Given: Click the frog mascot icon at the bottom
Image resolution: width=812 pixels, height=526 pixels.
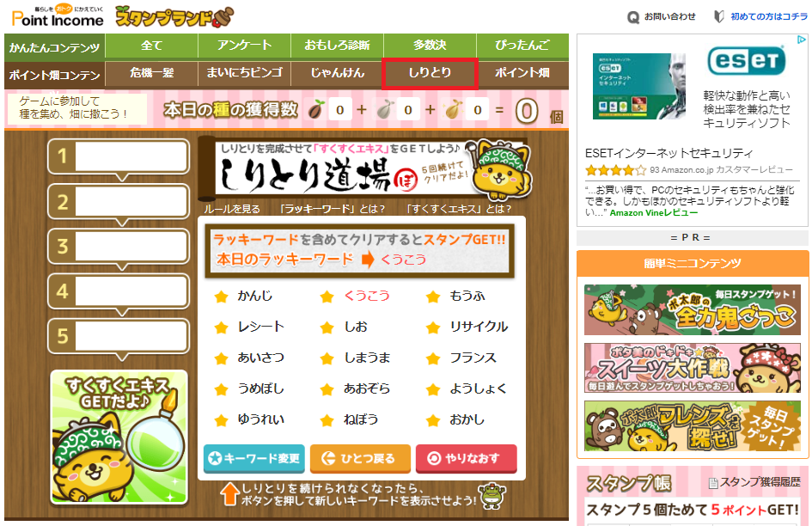Looking at the screenshot, I should 492,496.
